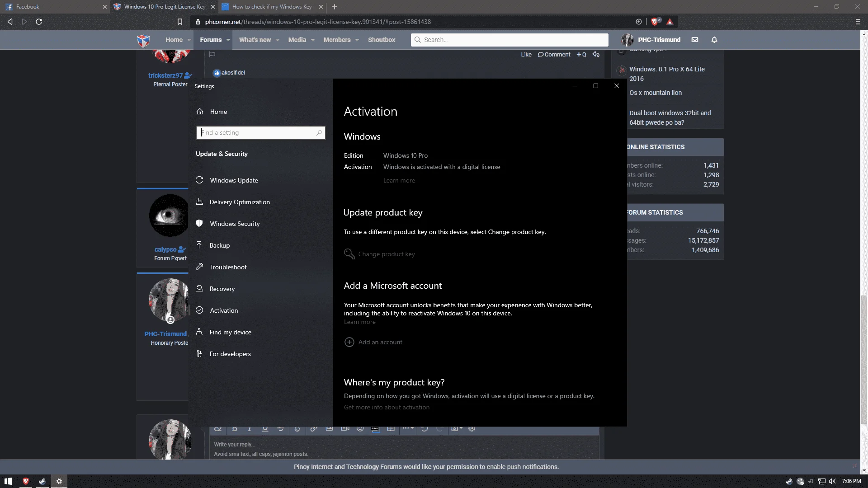The height and width of the screenshot is (488, 868).
Task: Open thread Windows. 8.1 Pro X 64 Lite 2016
Action: pyautogui.click(x=667, y=74)
